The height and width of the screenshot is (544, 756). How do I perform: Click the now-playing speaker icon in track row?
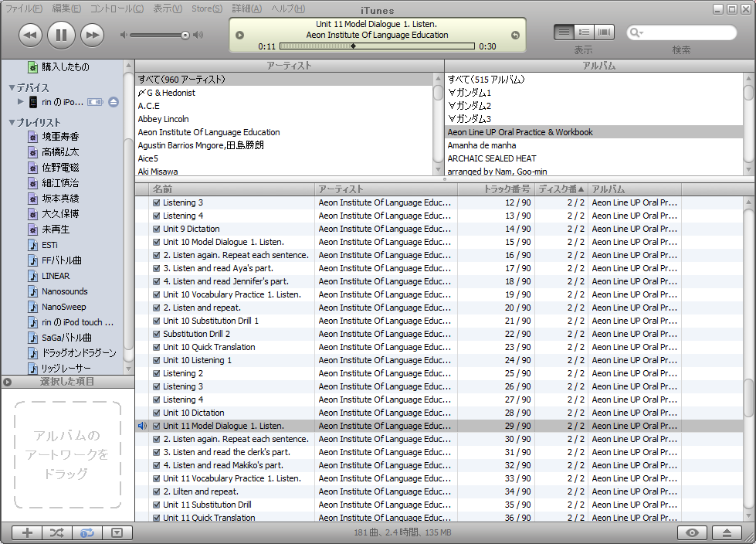(142, 426)
